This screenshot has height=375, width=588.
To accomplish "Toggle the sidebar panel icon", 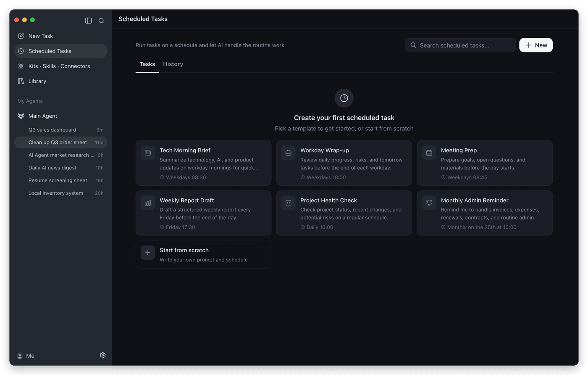I will pyautogui.click(x=89, y=21).
